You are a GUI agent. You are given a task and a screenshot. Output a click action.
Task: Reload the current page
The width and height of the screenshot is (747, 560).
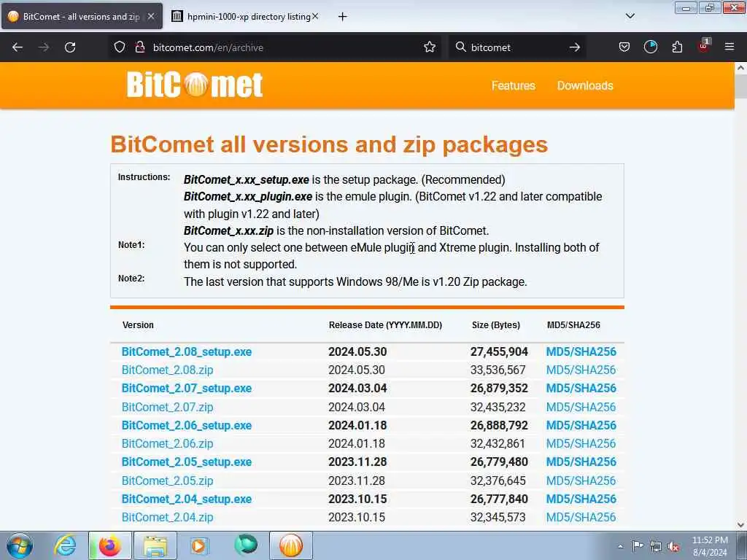point(70,47)
